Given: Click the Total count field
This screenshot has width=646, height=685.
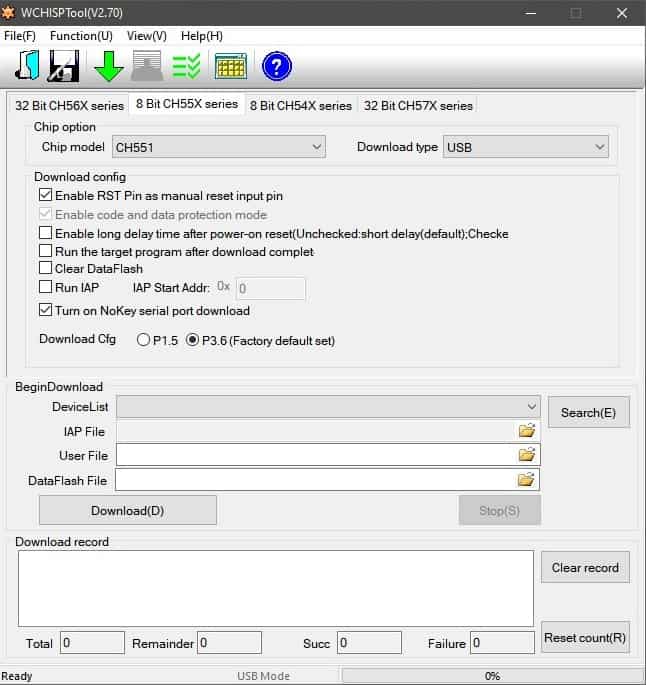Looking at the screenshot, I should tap(92, 643).
